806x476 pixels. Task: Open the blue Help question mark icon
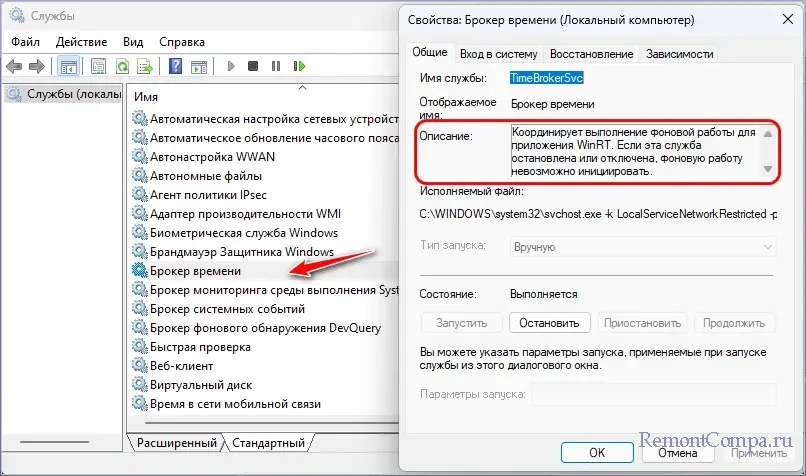click(x=175, y=66)
